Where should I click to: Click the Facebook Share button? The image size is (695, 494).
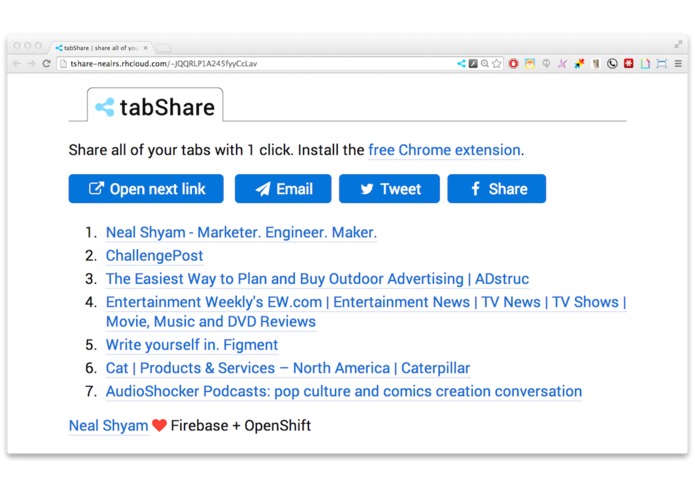[x=496, y=189]
